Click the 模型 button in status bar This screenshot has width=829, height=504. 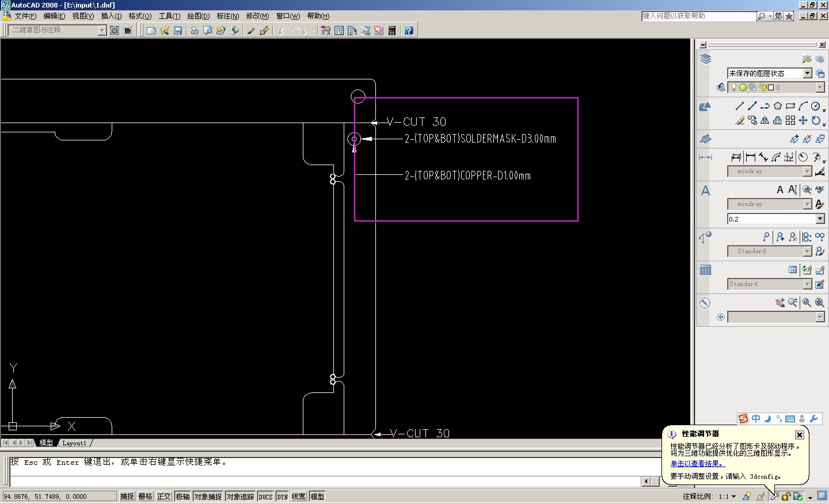pos(317,496)
